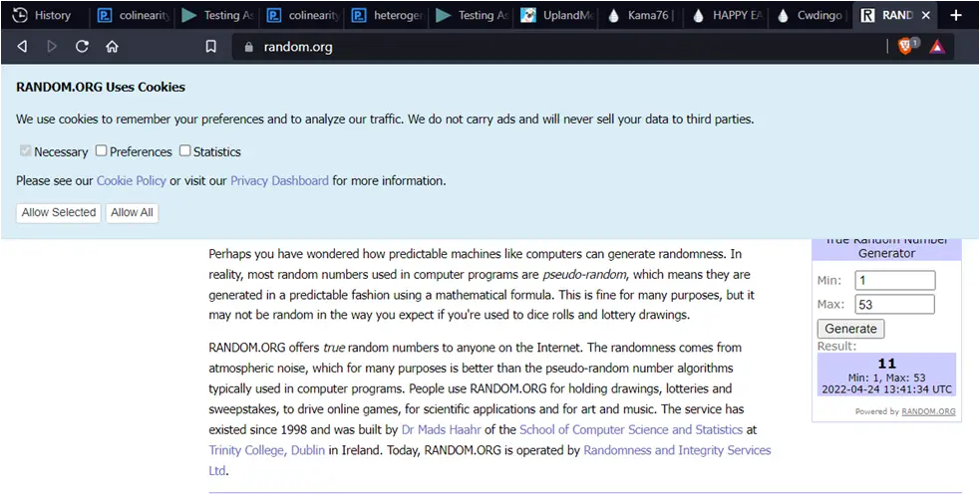The width and height of the screenshot is (980, 500).
Task: Open School of Computer Science and Statistics link
Action: pos(631,430)
